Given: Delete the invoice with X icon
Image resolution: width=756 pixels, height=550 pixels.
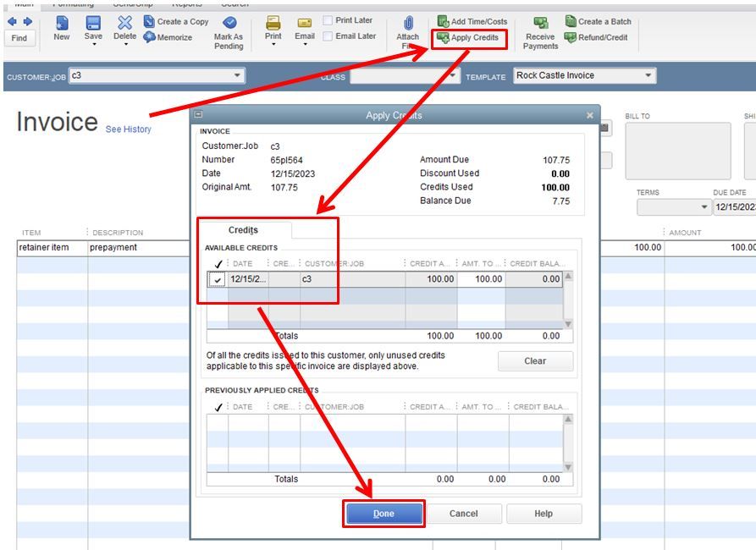Looking at the screenshot, I should click(x=125, y=23).
